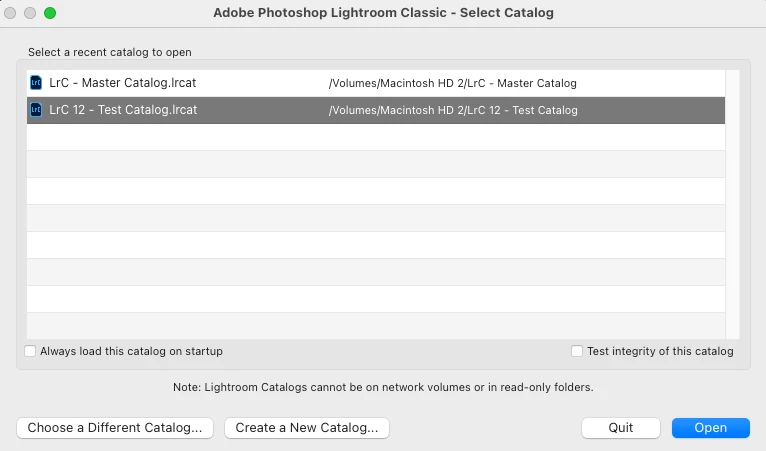The height and width of the screenshot is (451, 766).
Task: Open the selected catalog
Action: pyautogui.click(x=711, y=428)
